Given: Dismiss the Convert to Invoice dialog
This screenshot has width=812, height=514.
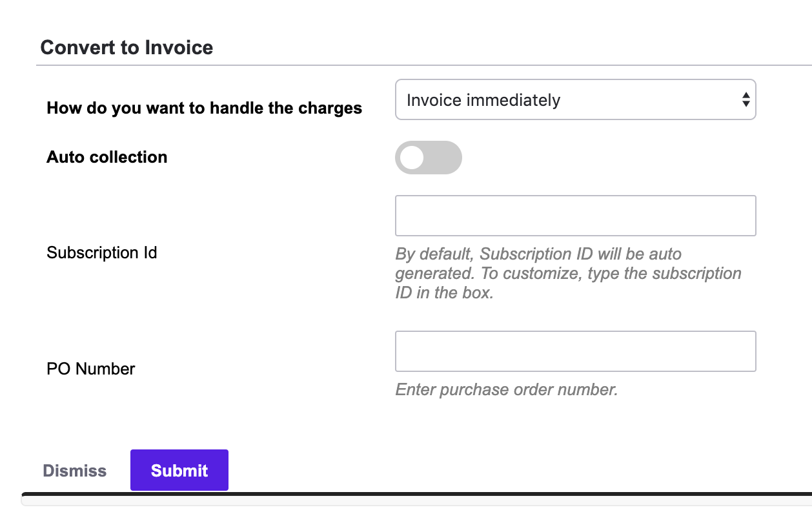Looking at the screenshot, I should click(x=74, y=471).
